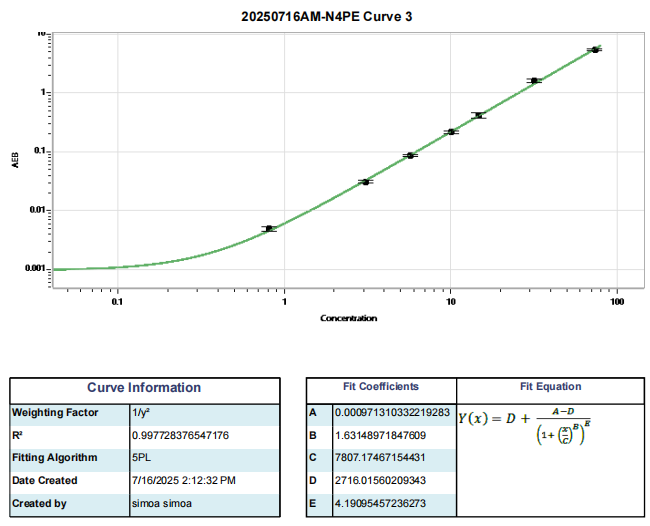Image resolution: width=650 pixels, height=526 pixels.
Task: Click the Fitting Algorithm row label
Action: [x=55, y=458]
